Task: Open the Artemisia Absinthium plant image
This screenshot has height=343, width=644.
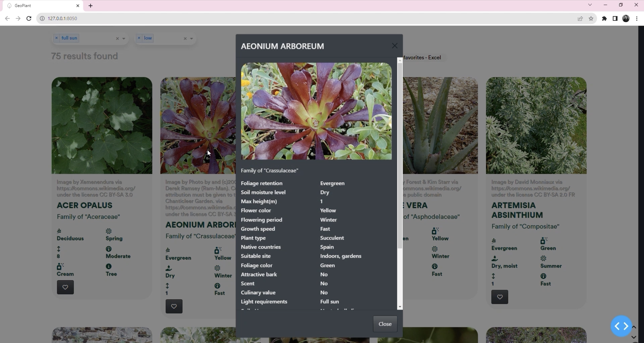Action: 536,125
